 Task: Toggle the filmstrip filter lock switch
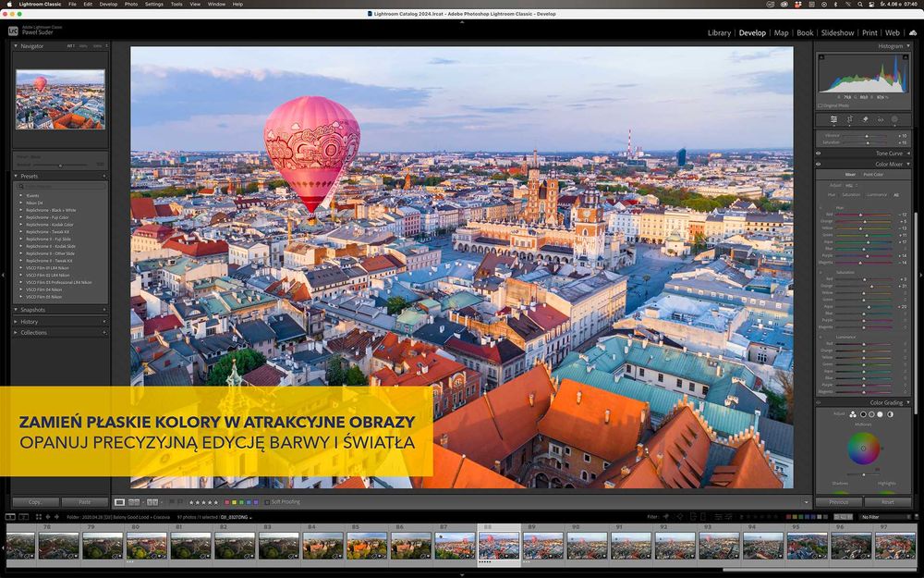[x=917, y=517]
